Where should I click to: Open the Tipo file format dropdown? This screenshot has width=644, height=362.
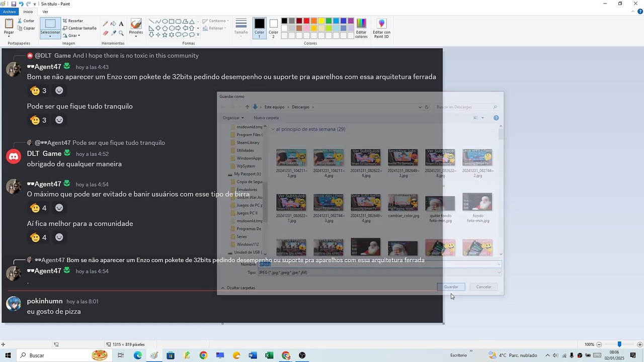click(x=379, y=273)
